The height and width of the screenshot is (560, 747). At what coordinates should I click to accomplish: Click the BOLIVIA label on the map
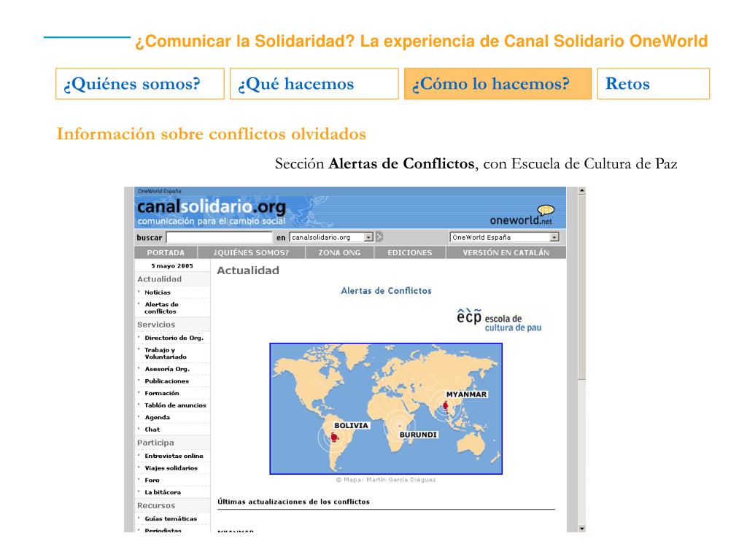[351, 426]
